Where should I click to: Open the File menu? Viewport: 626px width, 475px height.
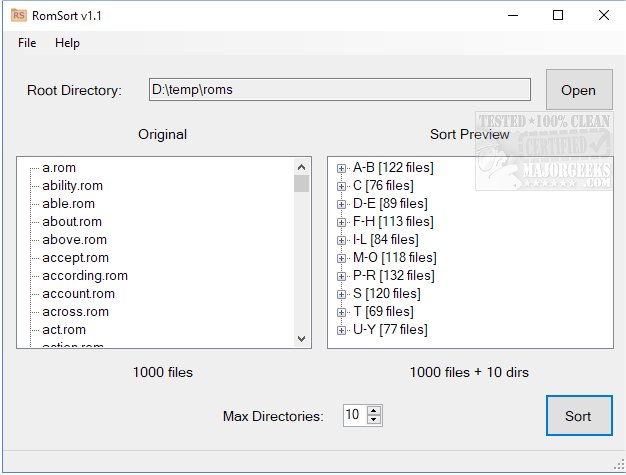pyautogui.click(x=27, y=43)
